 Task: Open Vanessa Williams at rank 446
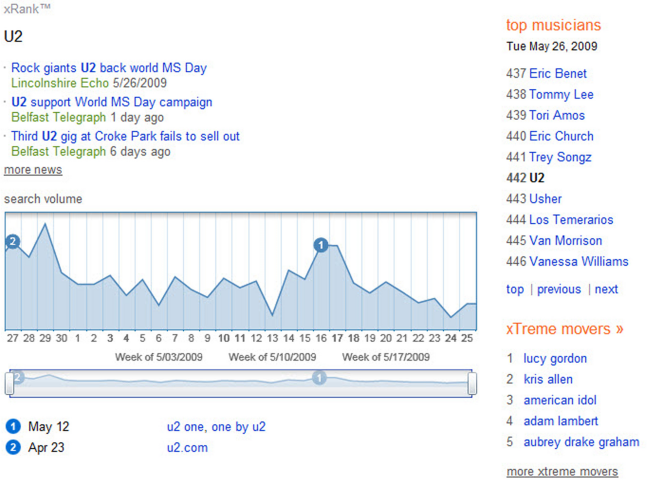point(579,261)
